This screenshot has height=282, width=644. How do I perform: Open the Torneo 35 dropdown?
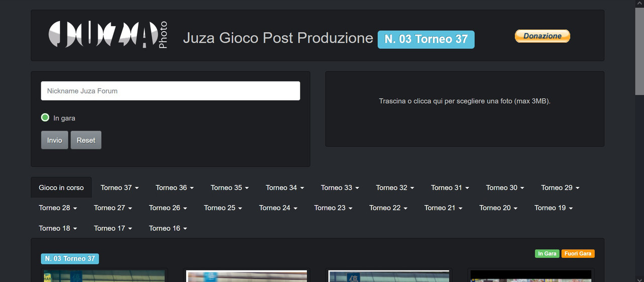point(230,187)
